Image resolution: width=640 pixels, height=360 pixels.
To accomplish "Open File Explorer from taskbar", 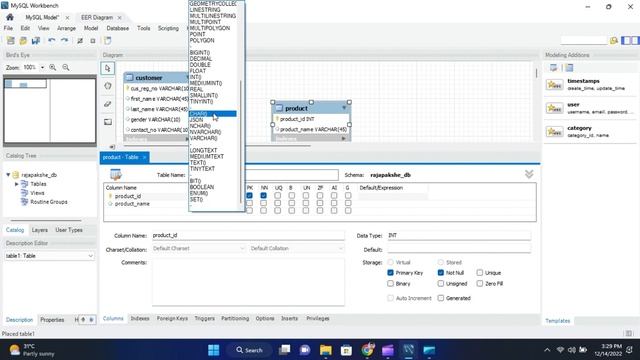I will click(x=326, y=350).
